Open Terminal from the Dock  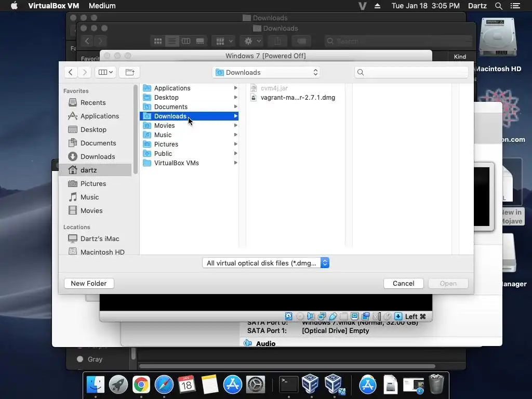pos(288,384)
